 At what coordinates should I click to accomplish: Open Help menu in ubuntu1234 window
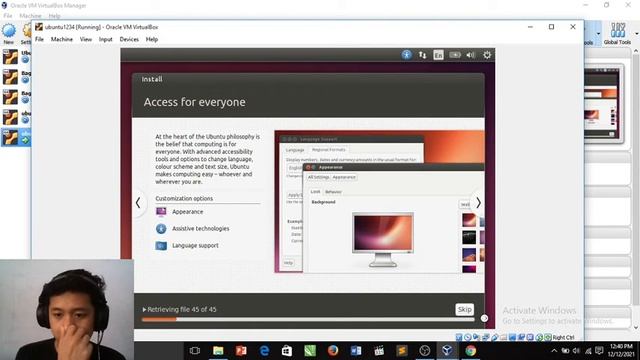click(152, 39)
